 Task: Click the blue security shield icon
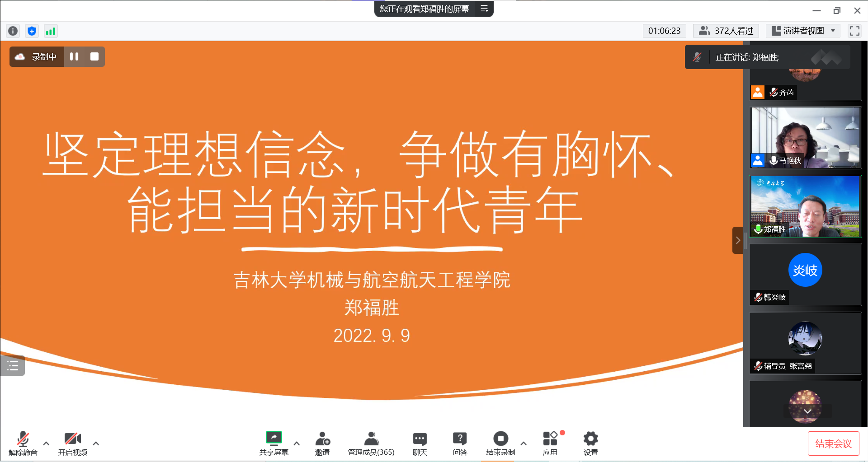(x=32, y=31)
